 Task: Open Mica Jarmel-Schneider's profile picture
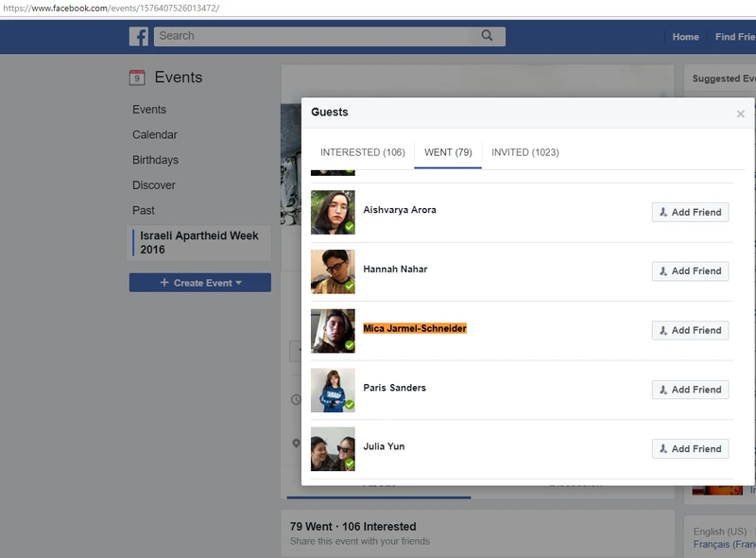pos(333,331)
